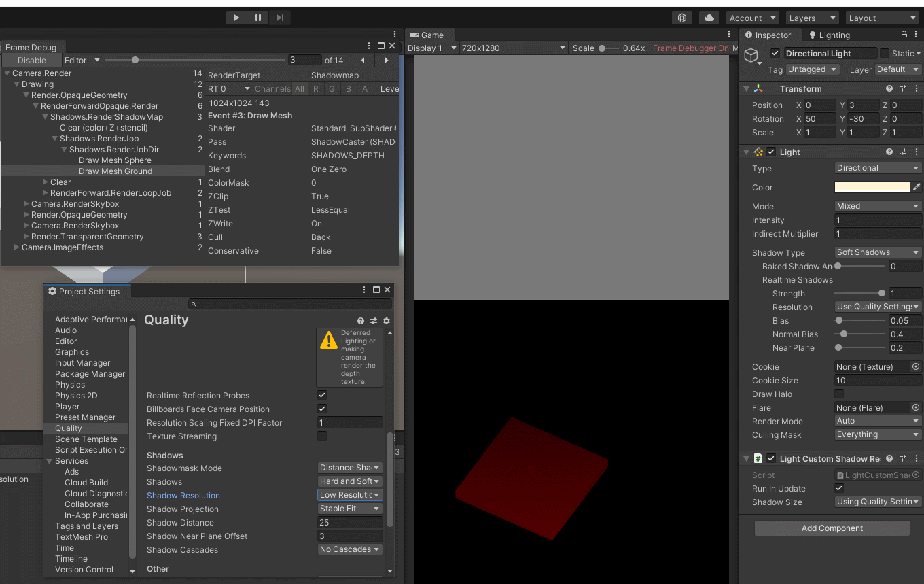Screen dimensions: 924x584
Task: Go to previous frame debugger event
Action: coord(363,60)
